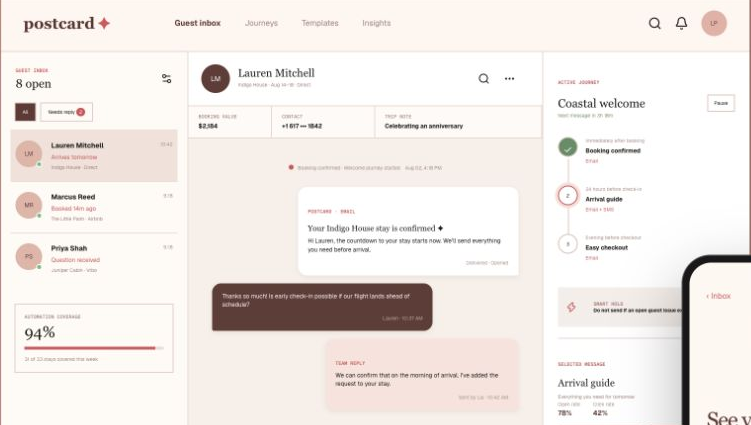Click the Booking confirmed green check step
This screenshot has width=751, height=425.
[x=568, y=147]
